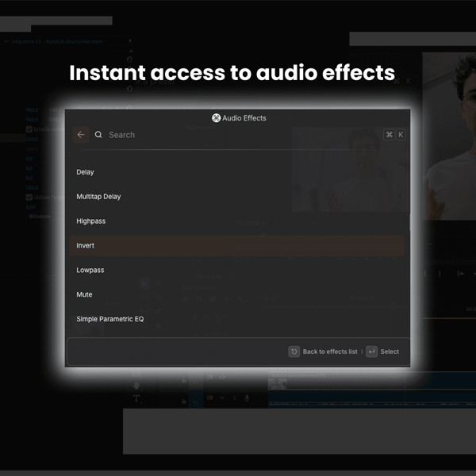Select the Type tool in Premiere background

[136, 398]
